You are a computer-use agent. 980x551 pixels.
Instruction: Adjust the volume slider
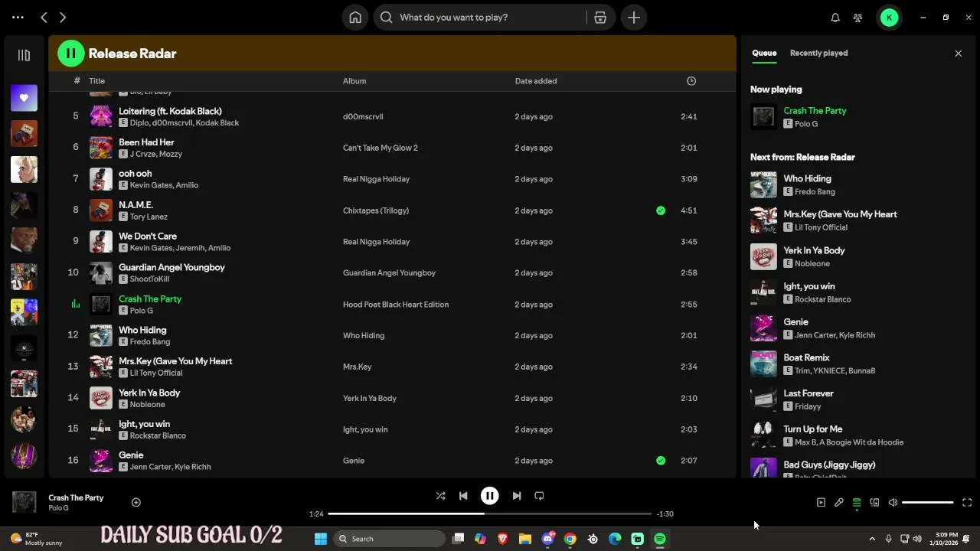(x=928, y=503)
